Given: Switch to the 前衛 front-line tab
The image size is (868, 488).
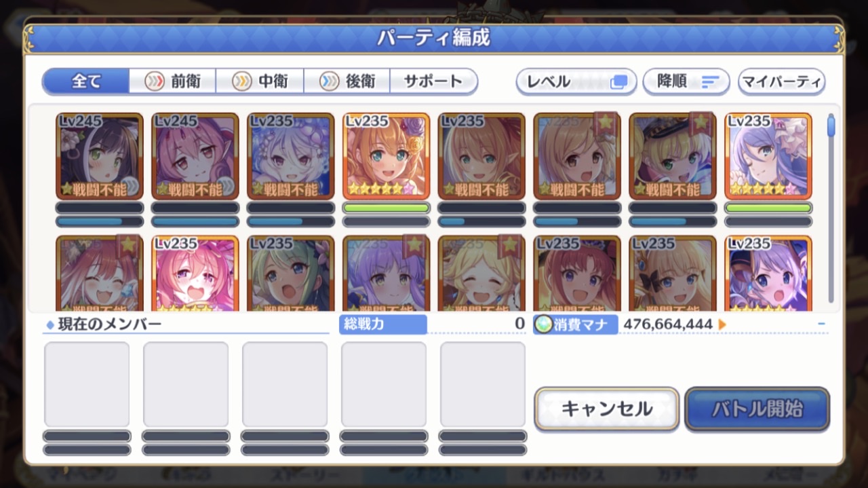Looking at the screenshot, I should 173,81.
